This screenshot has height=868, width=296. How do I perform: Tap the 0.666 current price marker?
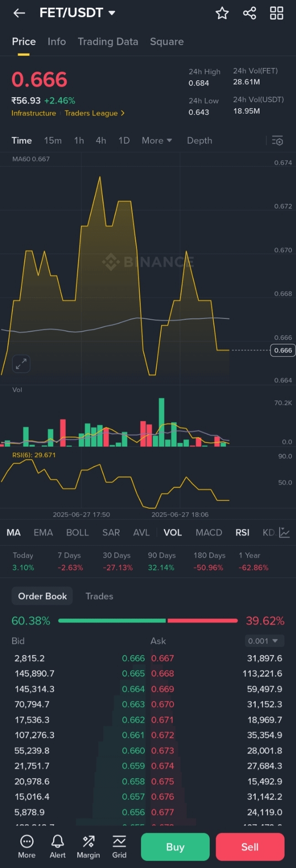coord(283,350)
